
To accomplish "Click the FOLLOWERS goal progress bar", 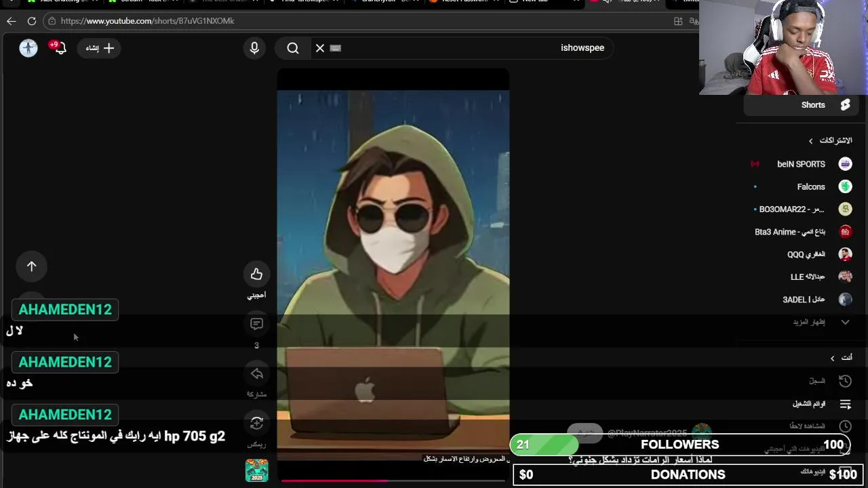I will pos(680,445).
